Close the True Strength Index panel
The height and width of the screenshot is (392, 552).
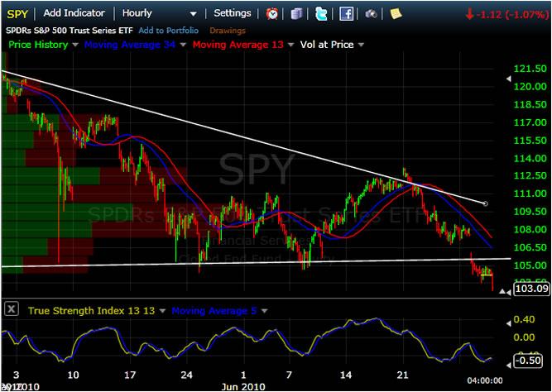(12, 309)
